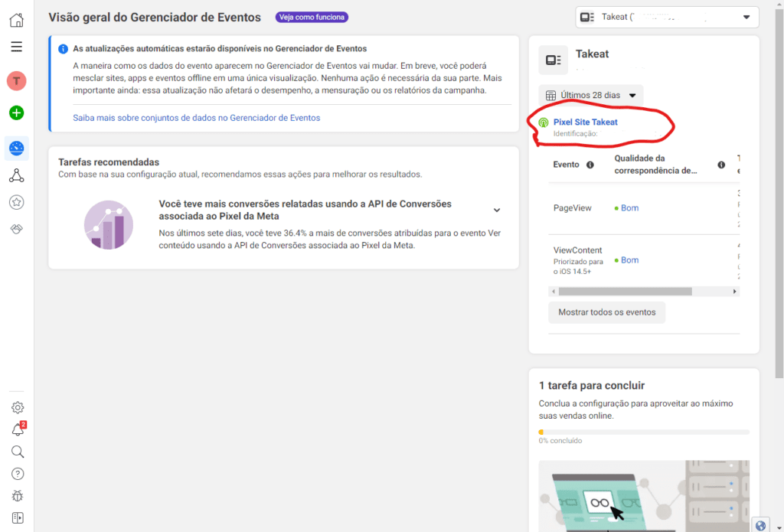
Task: Click the red T account avatar
Action: (x=17, y=81)
